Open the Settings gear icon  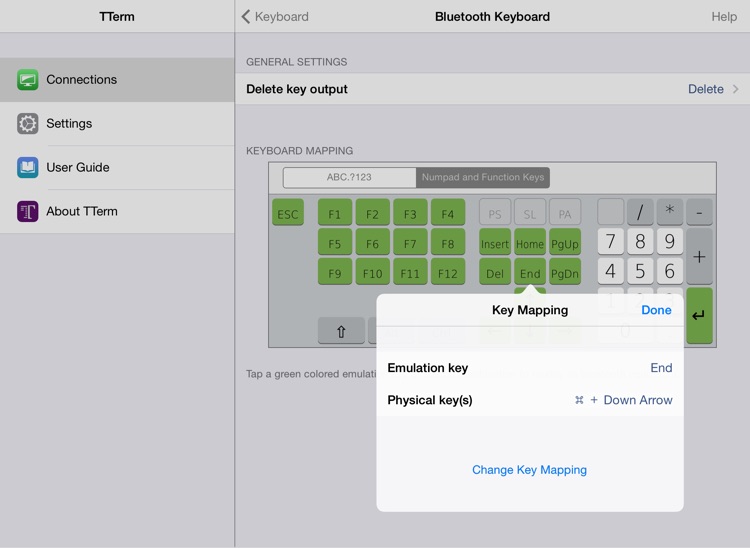(x=28, y=123)
